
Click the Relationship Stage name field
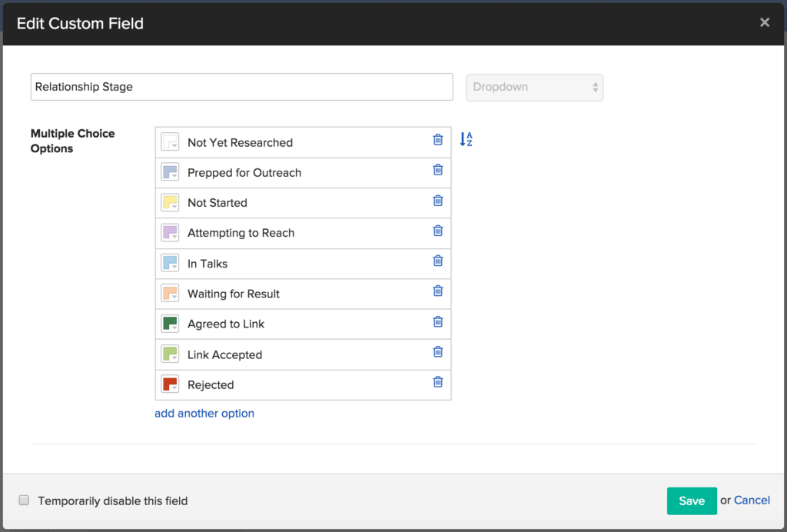241,87
